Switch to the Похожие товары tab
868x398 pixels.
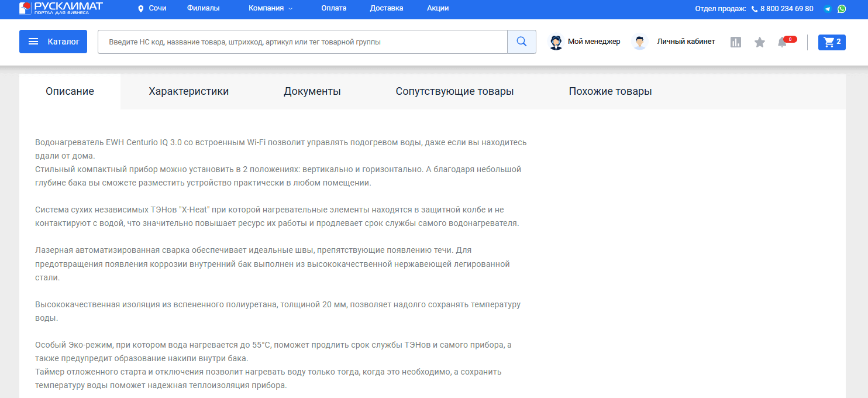pos(610,91)
